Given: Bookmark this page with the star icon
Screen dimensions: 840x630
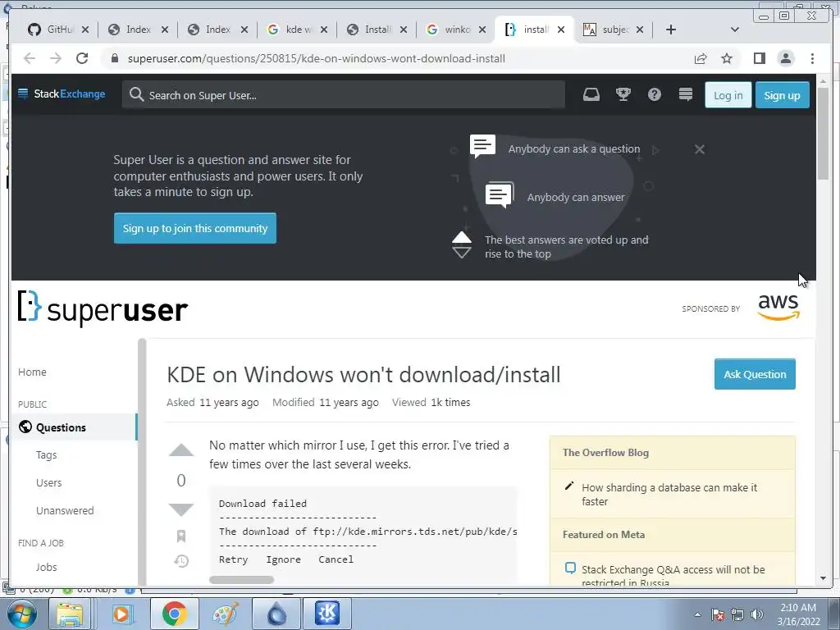Looking at the screenshot, I should coord(727,58).
